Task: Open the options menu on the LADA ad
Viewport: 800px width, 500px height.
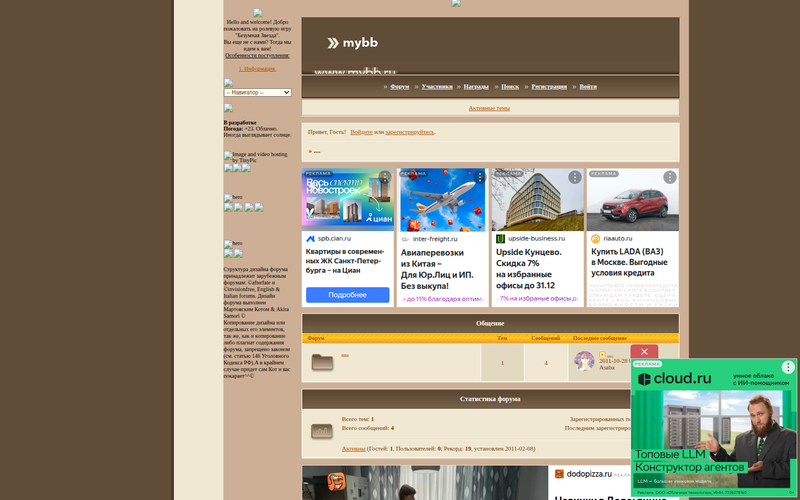Action: (x=668, y=177)
